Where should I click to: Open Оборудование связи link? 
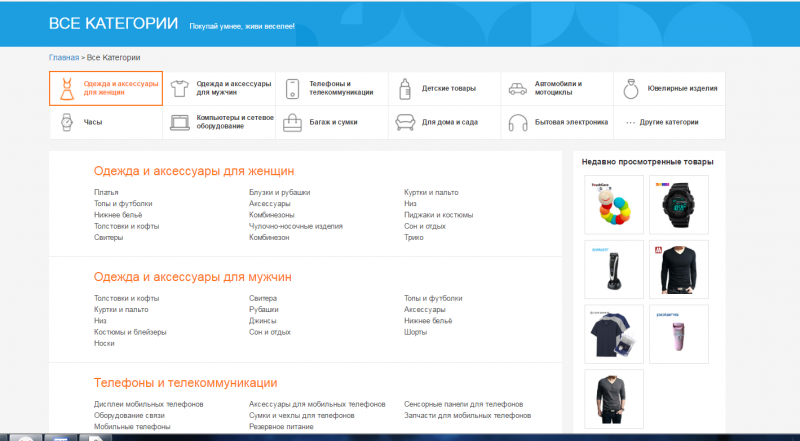[129, 415]
